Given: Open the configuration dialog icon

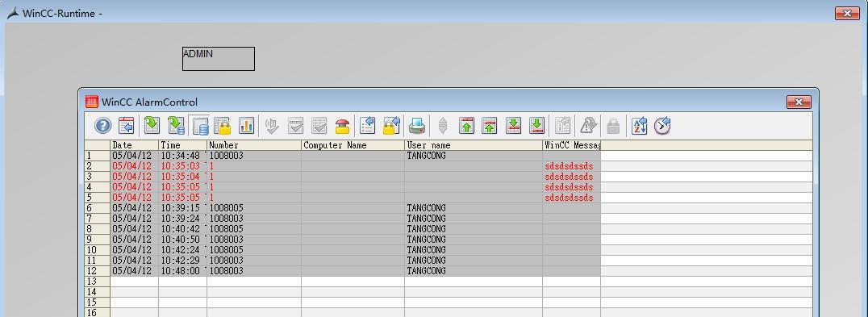Looking at the screenshot, I should click(127, 126).
